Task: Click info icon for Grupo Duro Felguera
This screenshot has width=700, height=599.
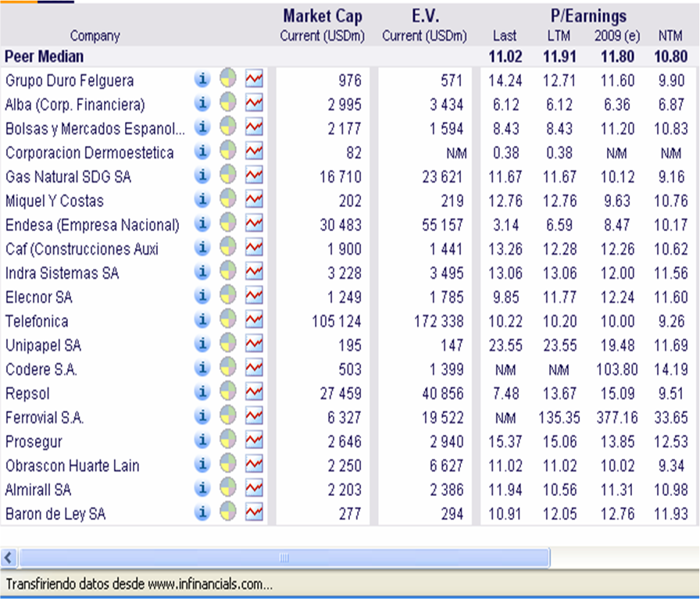Action: 202,79
